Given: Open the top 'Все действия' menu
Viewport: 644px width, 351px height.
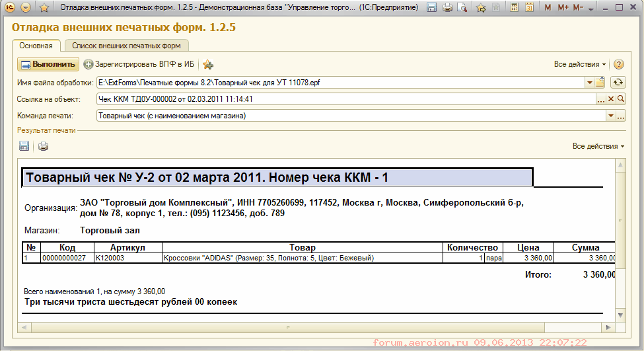Looking at the screenshot, I should point(579,64).
